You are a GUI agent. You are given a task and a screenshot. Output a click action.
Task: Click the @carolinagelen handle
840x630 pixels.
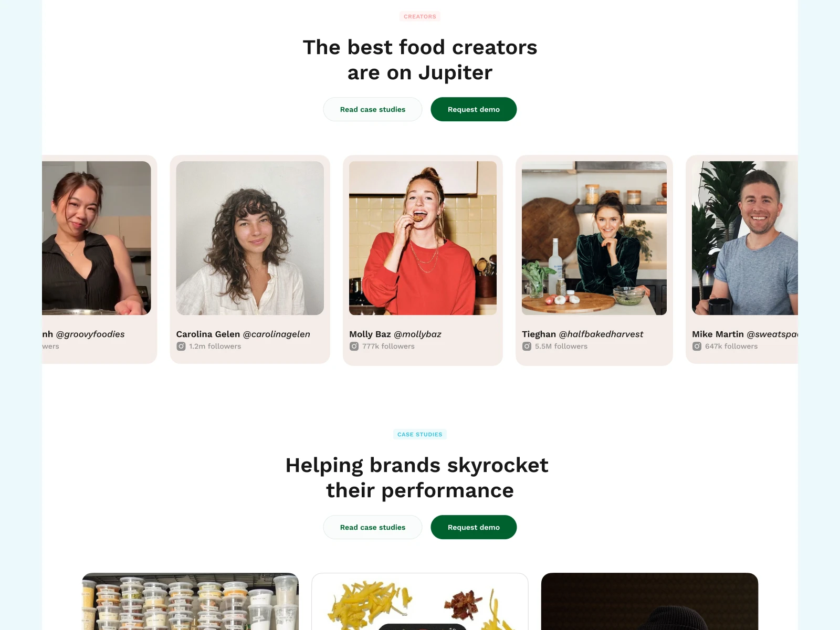click(x=277, y=334)
